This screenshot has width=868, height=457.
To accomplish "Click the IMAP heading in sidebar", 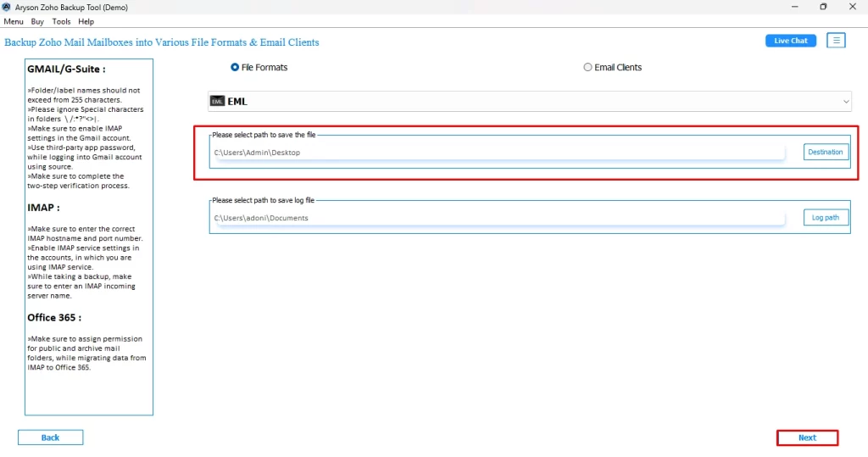I will click(x=44, y=208).
